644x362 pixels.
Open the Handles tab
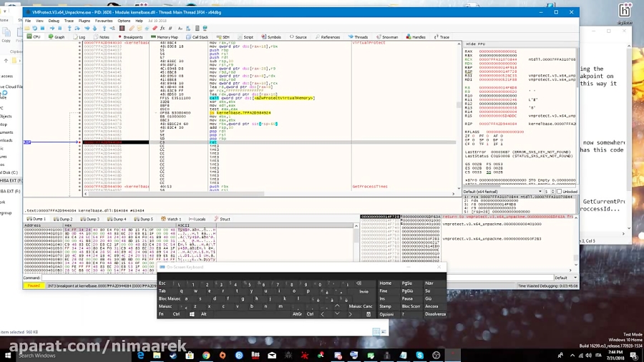point(416,37)
